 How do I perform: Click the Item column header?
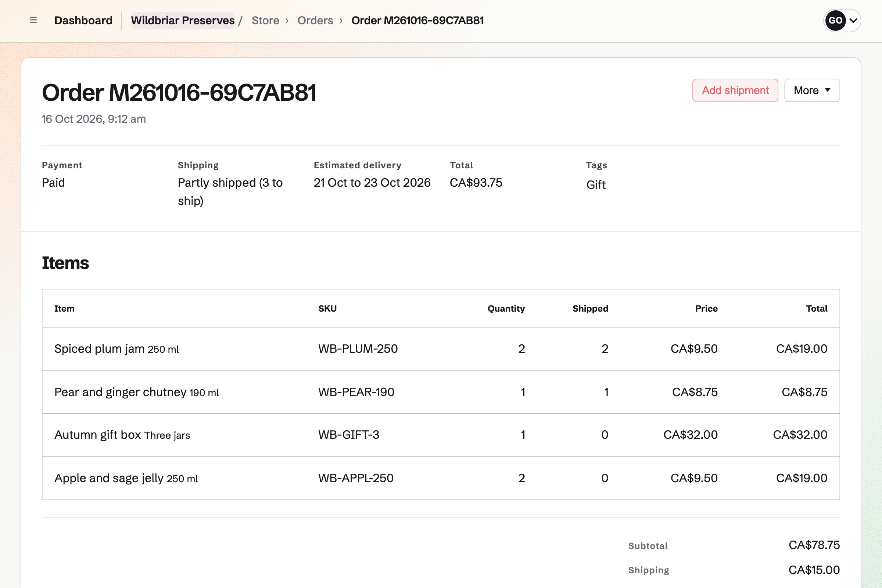point(64,309)
